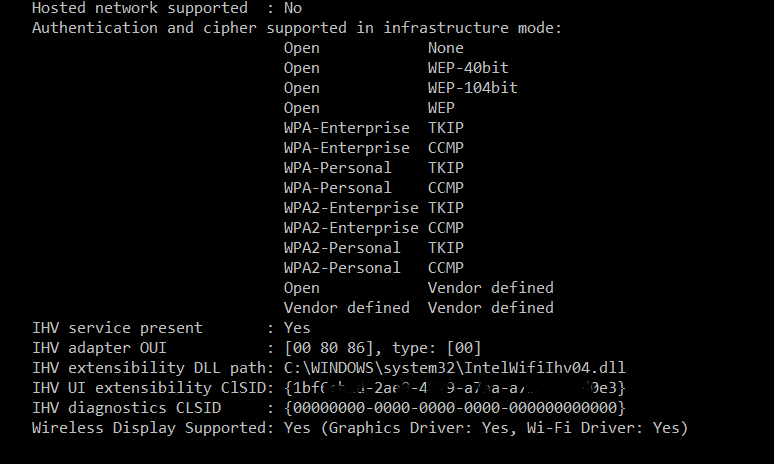Click the 'WPA2-Enterprise TKIP' row

(x=374, y=208)
